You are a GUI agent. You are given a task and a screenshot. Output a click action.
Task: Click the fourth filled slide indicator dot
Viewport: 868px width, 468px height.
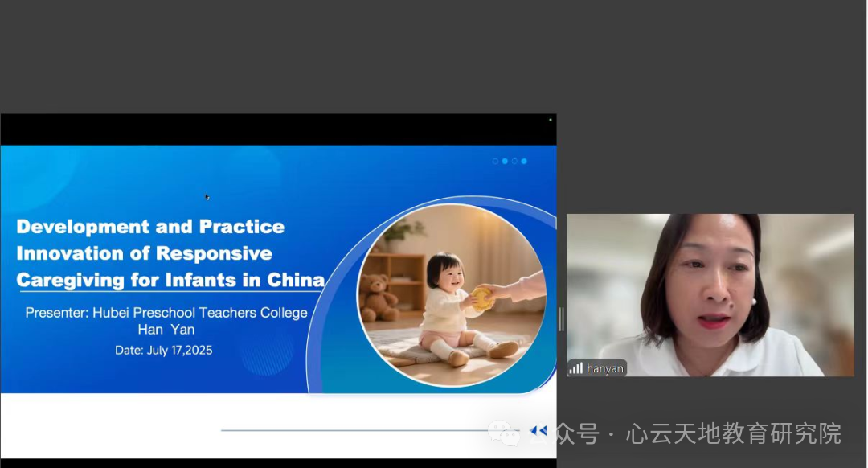tap(523, 161)
